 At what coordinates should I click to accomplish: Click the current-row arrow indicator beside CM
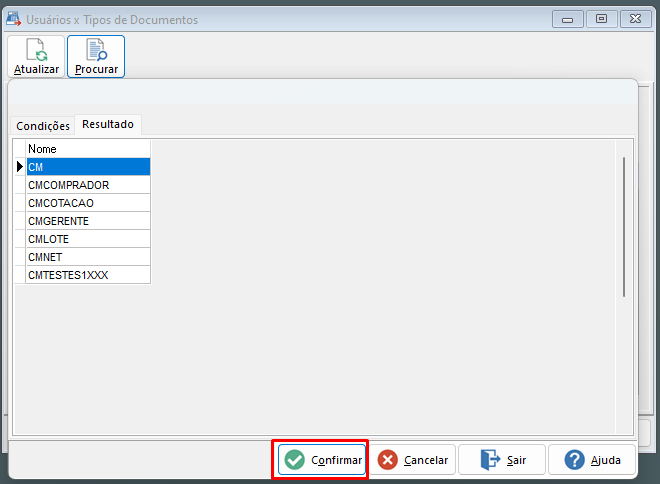pos(19,167)
